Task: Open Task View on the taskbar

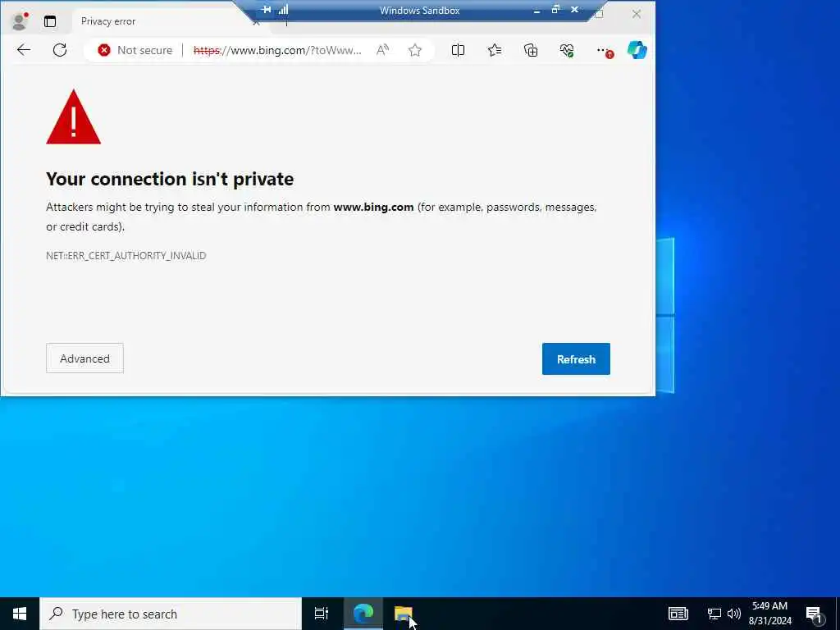Action: click(x=322, y=614)
